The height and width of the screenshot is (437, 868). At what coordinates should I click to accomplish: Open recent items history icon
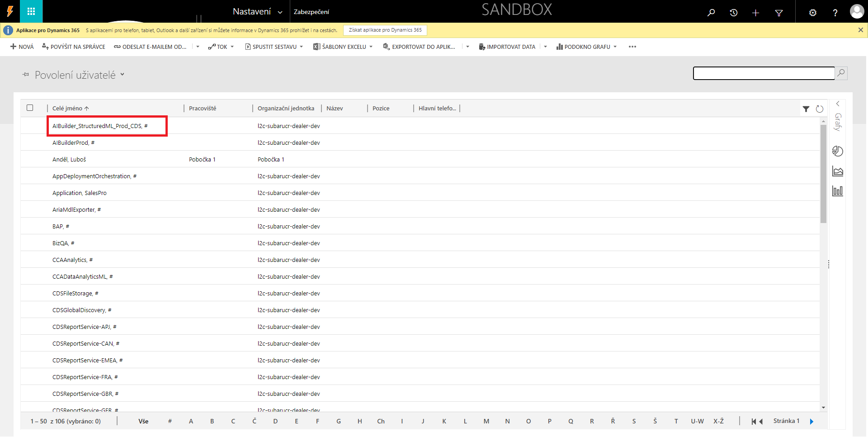pos(733,13)
